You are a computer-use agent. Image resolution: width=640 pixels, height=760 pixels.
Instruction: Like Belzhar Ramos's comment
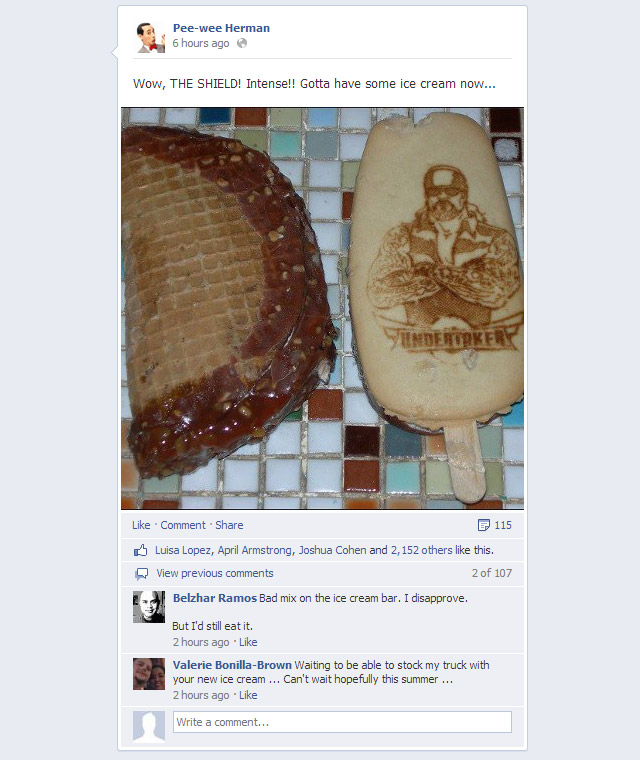coord(248,642)
